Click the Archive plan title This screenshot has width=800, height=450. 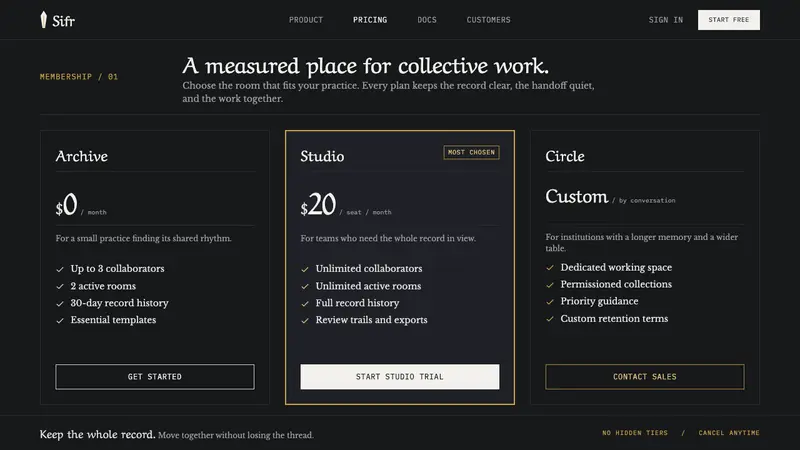pos(82,156)
